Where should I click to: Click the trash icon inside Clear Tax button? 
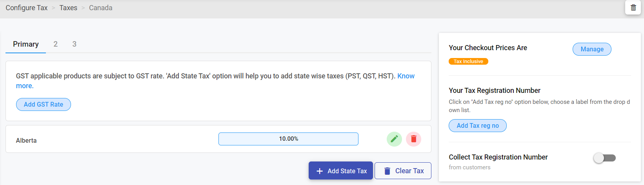click(387, 171)
